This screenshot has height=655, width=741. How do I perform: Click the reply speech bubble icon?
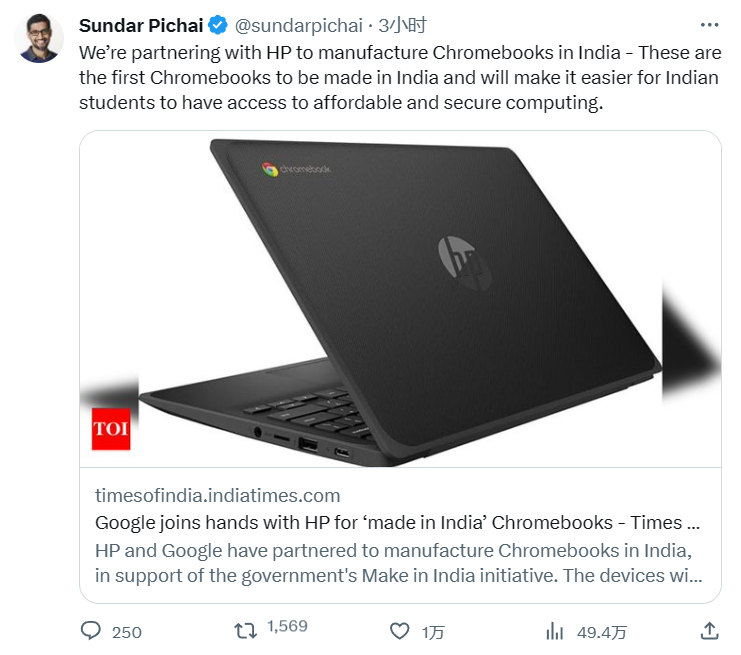coord(91,631)
